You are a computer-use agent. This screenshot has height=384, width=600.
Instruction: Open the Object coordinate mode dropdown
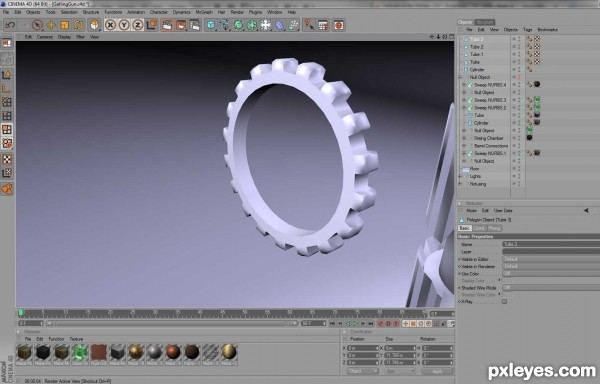[x=363, y=371]
